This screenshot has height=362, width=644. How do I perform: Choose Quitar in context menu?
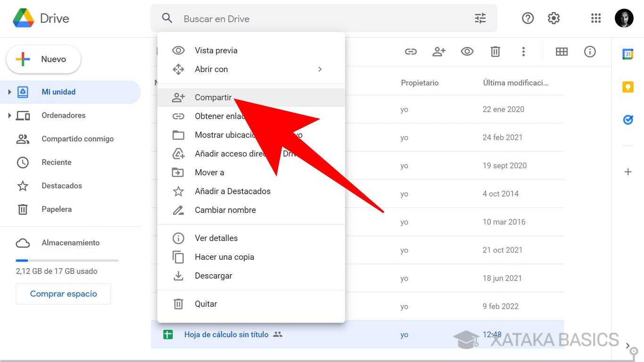click(x=251, y=304)
